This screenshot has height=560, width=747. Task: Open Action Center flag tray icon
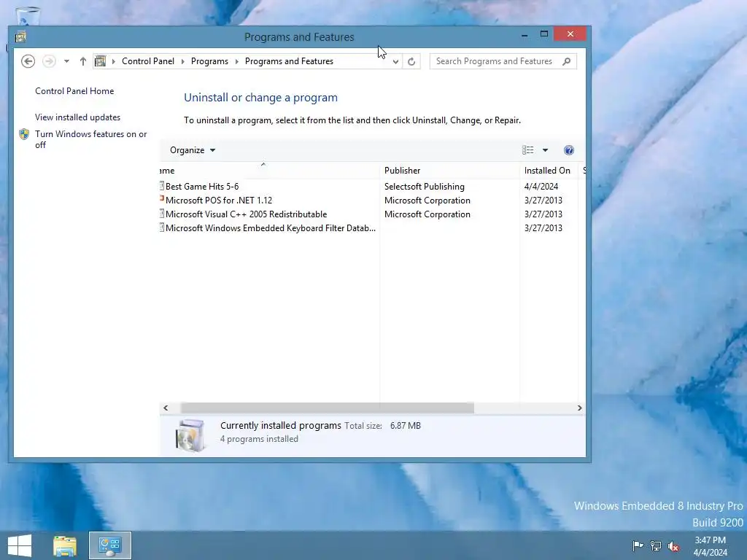pos(638,545)
